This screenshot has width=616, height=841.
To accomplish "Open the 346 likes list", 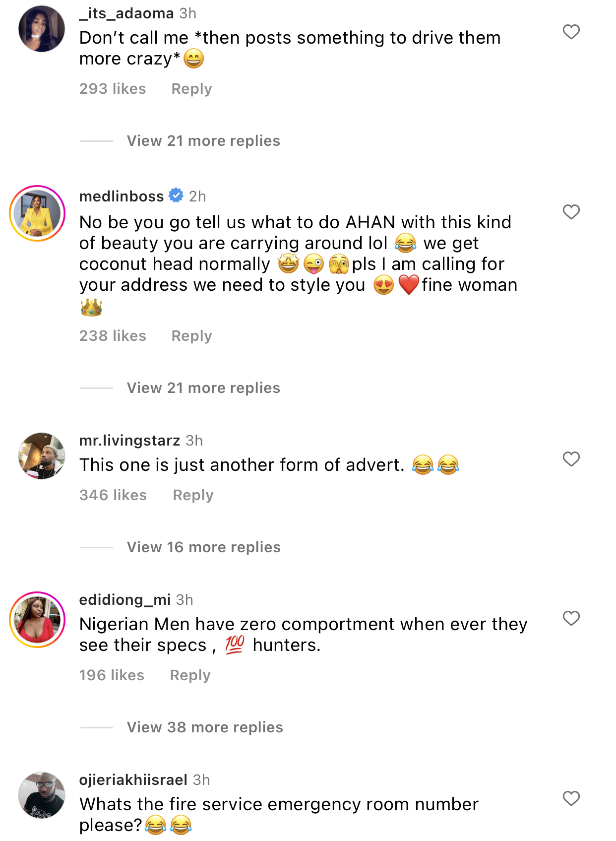I will (x=113, y=495).
